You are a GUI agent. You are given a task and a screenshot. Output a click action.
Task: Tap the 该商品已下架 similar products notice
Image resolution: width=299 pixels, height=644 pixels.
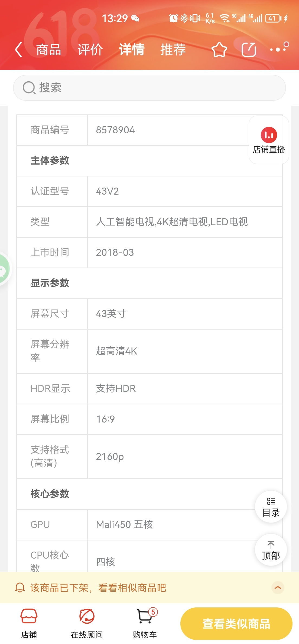98,588
